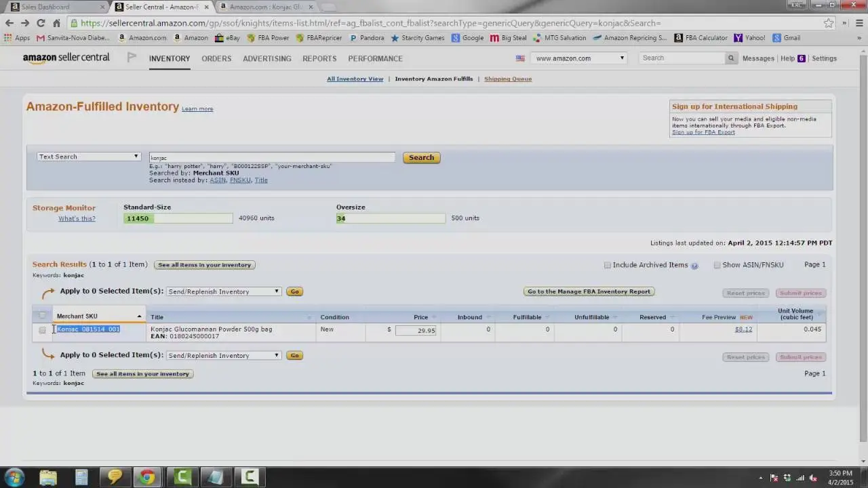Open the All Inventory View link

355,79
